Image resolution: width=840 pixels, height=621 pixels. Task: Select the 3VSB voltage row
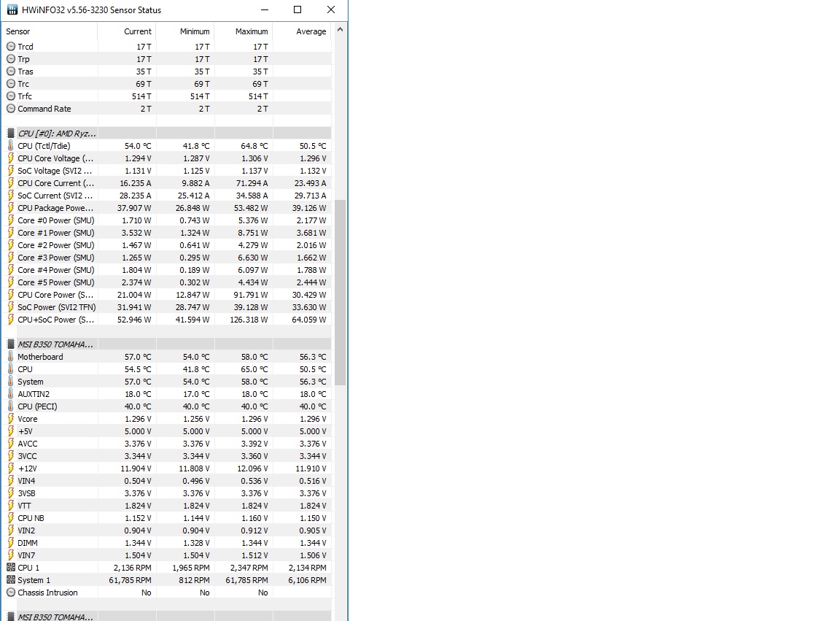(x=166, y=493)
